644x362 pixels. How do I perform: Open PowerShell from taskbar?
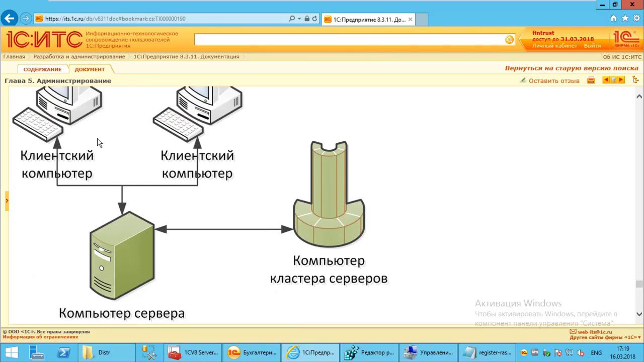(x=64, y=352)
